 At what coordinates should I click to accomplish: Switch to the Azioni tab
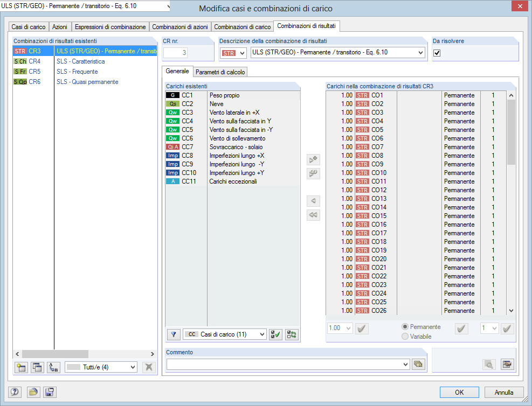[60, 27]
